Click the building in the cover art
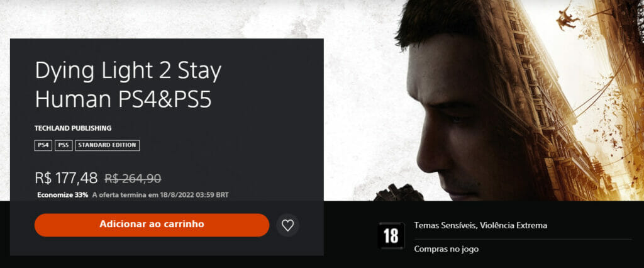Viewport: 644px width, 268px height. pyautogui.click(x=547, y=103)
